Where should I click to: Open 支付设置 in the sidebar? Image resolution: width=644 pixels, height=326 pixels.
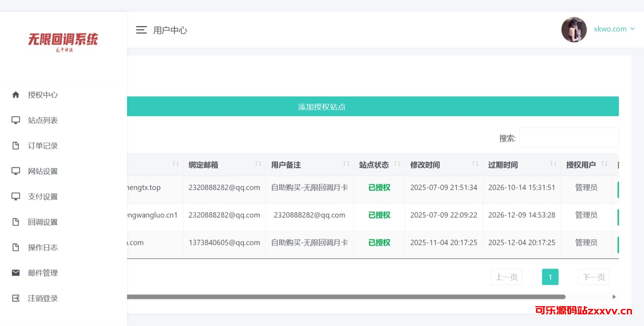(43, 197)
